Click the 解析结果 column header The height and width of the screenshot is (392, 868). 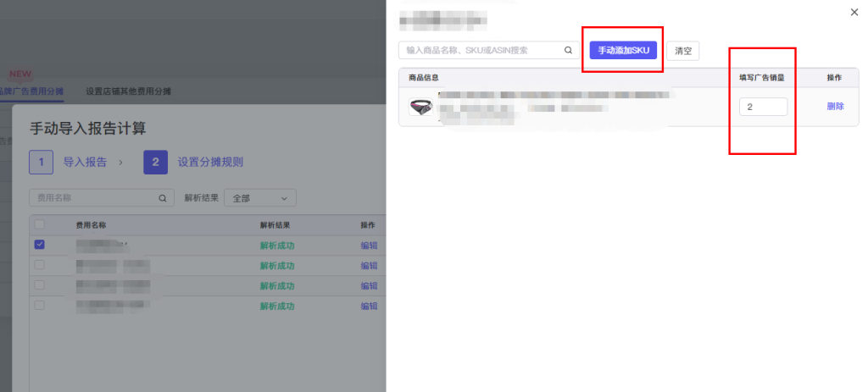click(275, 225)
